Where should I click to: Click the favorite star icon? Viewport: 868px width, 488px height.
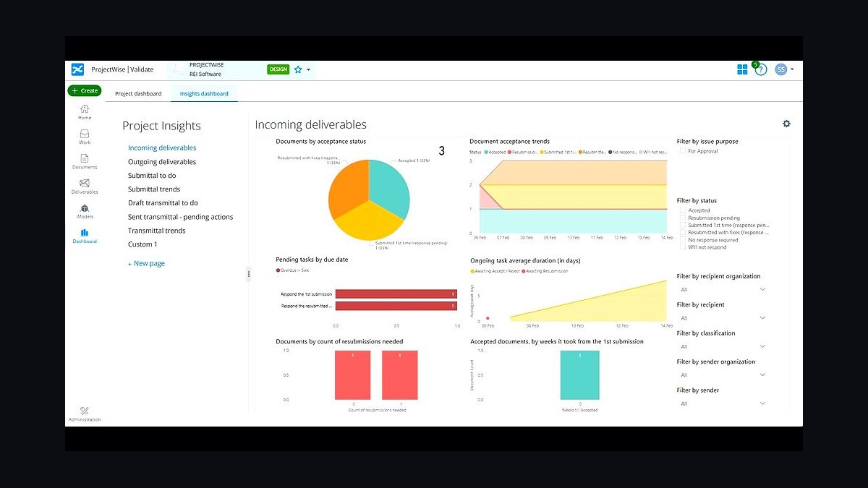298,69
